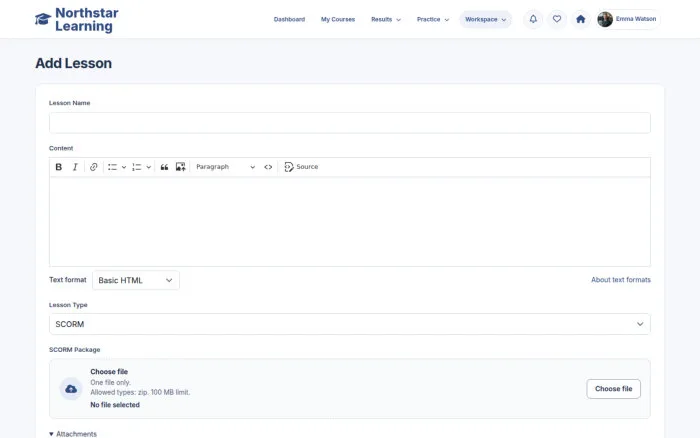Open the Lesson Type SCORM dropdown
The width and height of the screenshot is (700, 438).
tap(350, 324)
